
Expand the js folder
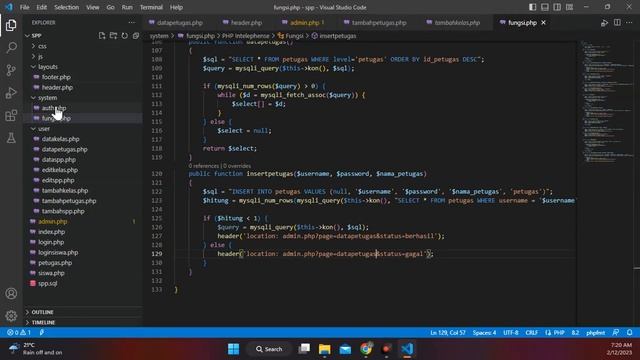(40, 56)
